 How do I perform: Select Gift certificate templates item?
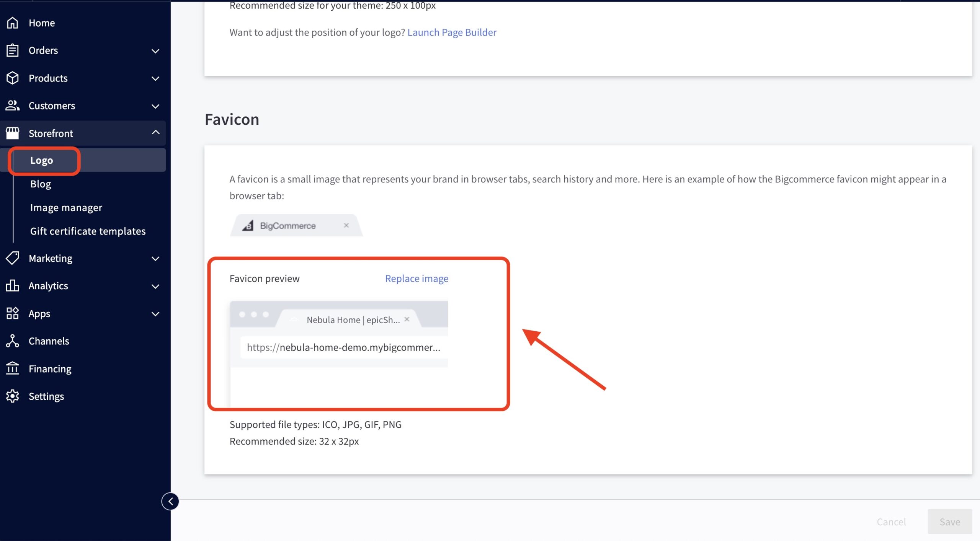[88, 231]
